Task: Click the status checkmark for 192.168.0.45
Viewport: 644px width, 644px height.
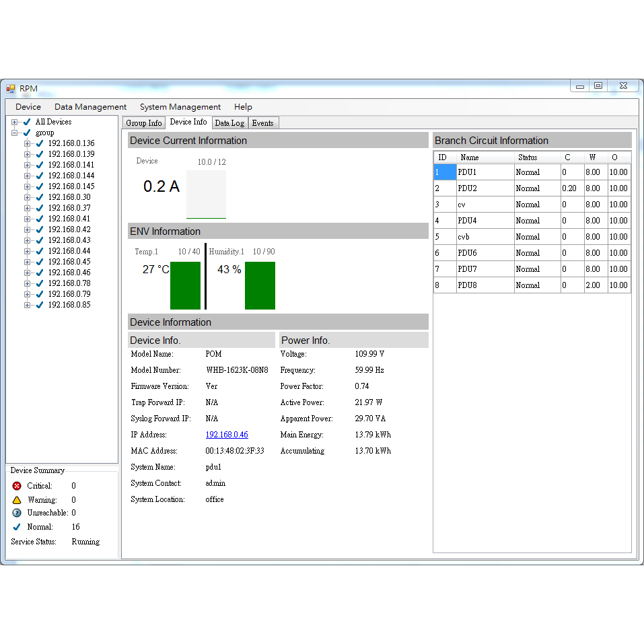Action: (40, 262)
